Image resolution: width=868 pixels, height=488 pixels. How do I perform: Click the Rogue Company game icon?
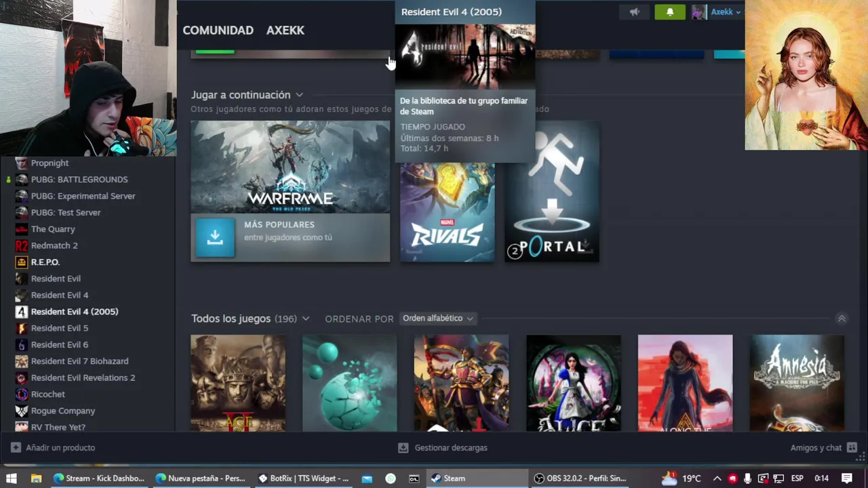[22, 411]
